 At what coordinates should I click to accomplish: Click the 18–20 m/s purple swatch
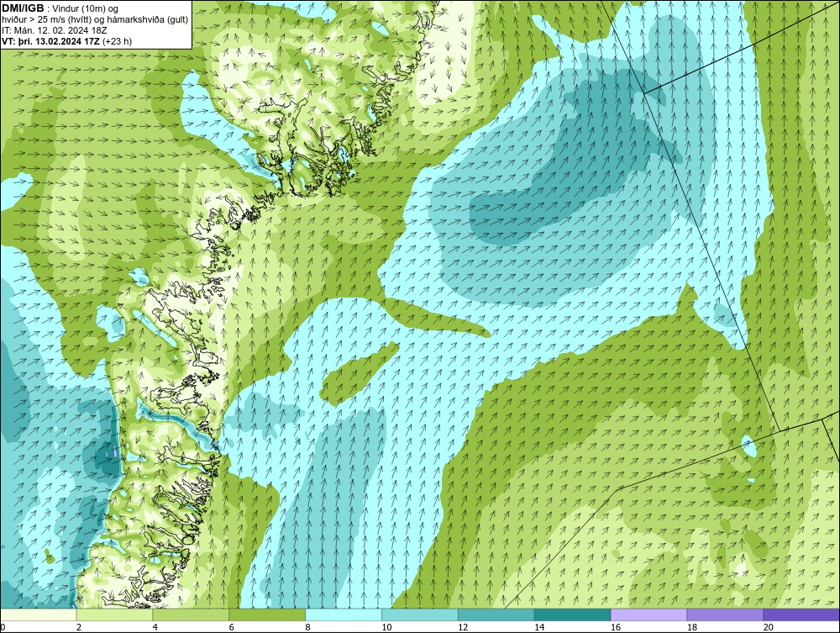pos(726,615)
